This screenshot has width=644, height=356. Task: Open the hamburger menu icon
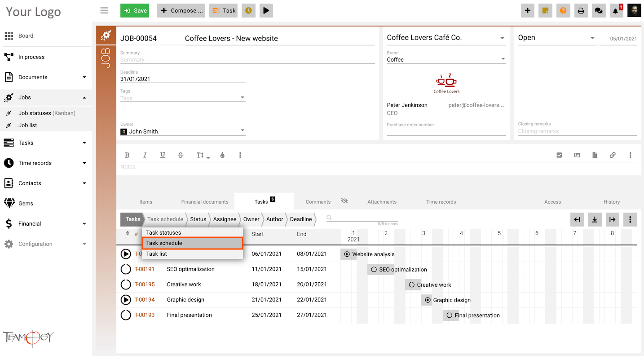[x=104, y=10]
